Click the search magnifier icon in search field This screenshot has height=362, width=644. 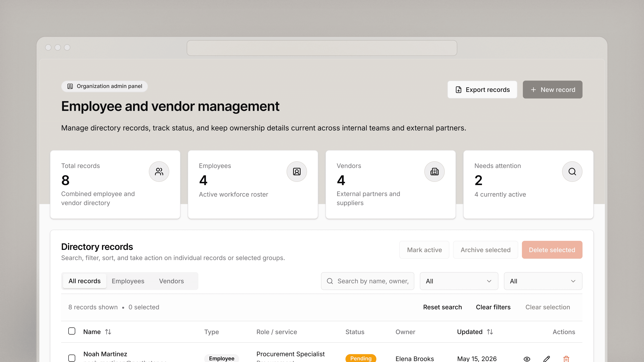pyautogui.click(x=330, y=281)
